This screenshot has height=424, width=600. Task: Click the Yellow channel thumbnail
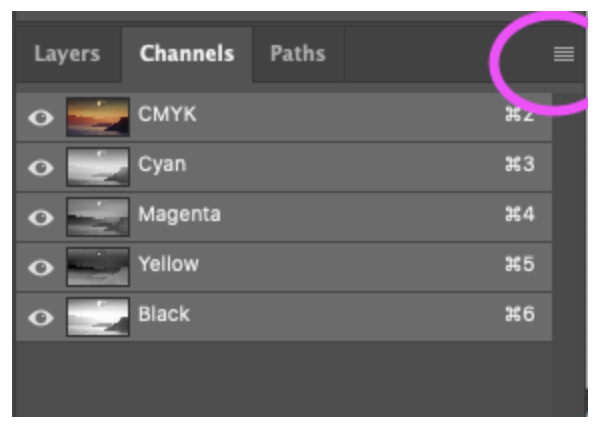[97, 266]
